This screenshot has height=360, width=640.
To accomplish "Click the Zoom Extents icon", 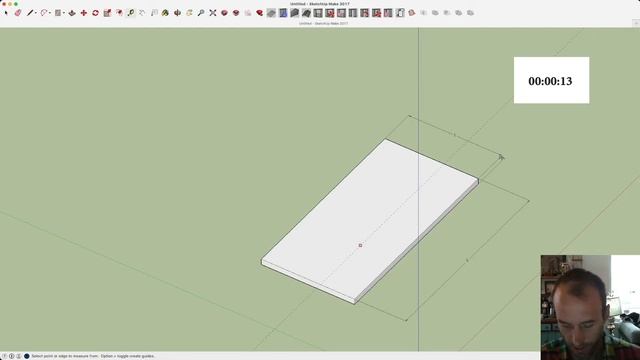I will click(x=213, y=13).
